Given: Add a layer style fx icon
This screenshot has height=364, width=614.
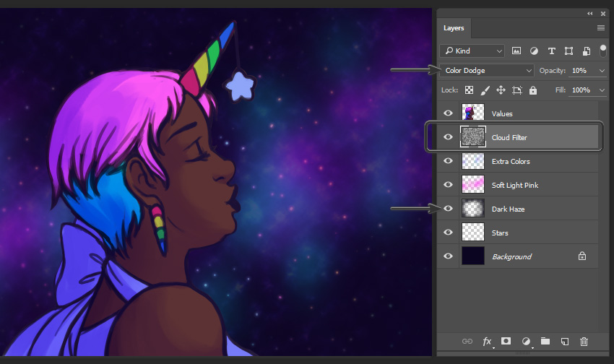Looking at the screenshot, I should click(487, 342).
